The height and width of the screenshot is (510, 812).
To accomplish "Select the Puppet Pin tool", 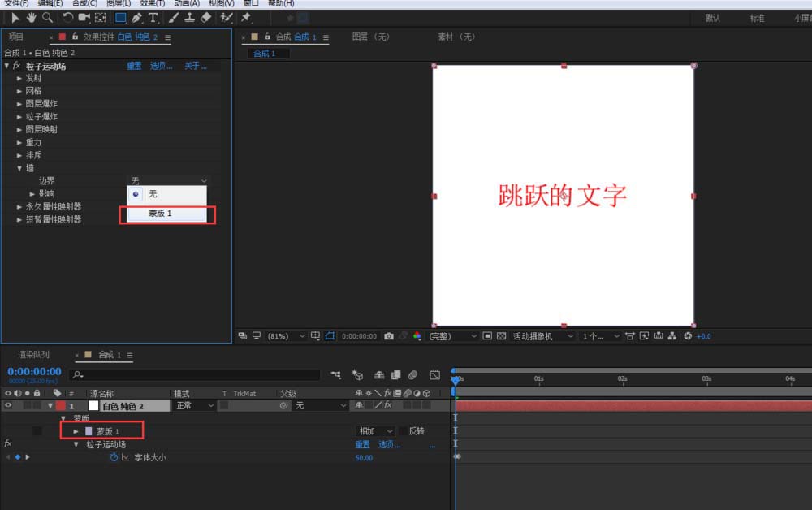I will pos(245,18).
